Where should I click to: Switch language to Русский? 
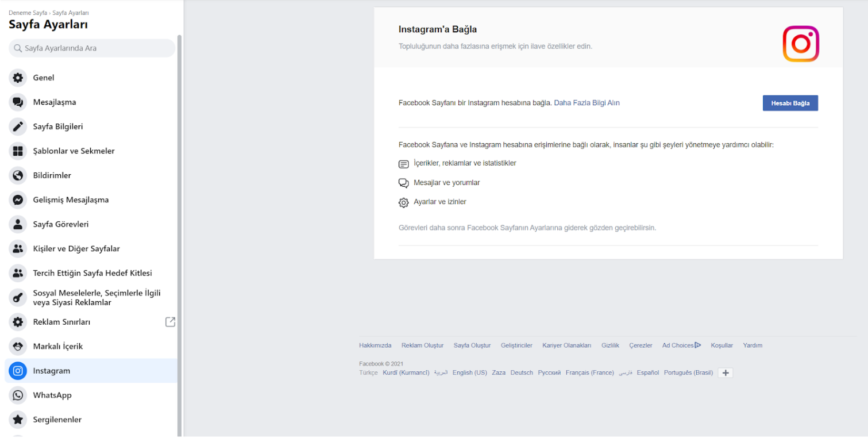pyautogui.click(x=549, y=373)
